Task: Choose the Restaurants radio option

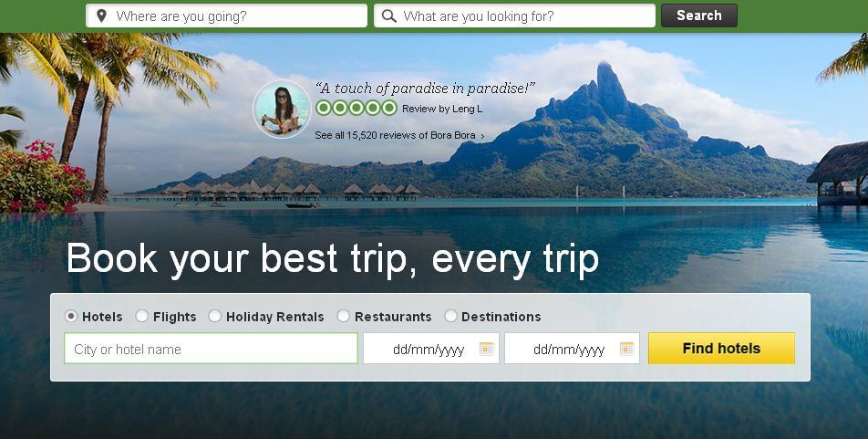Action: (343, 316)
